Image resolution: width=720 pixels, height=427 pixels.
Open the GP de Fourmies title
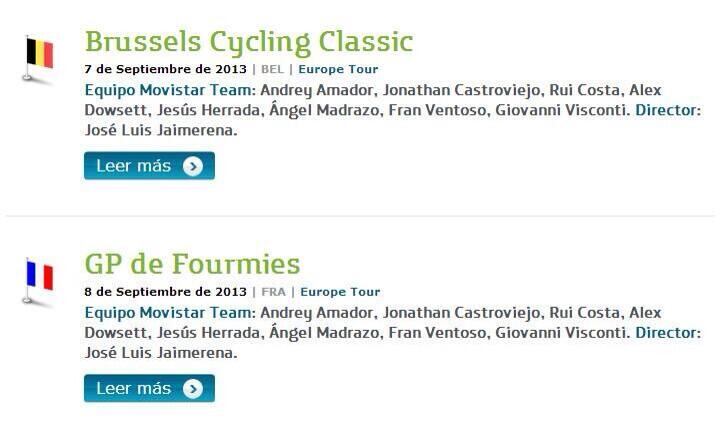tap(192, 264)
